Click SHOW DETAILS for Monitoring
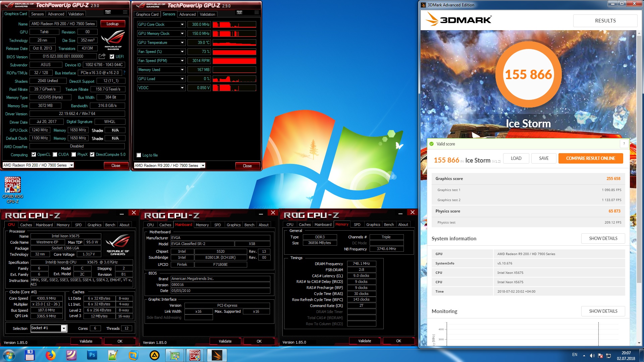Screen dimensions: 644x362 (x=603, y=311)
